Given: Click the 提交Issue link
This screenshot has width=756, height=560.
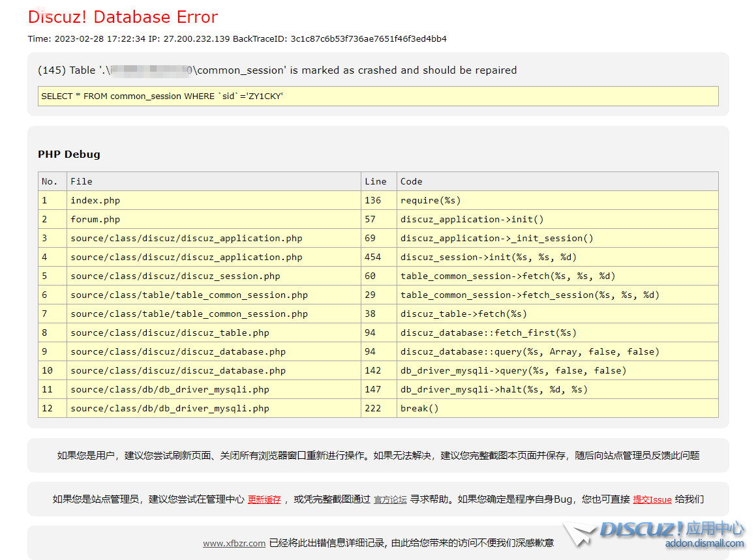Looking at the screenshot, I should click(652, 499).
